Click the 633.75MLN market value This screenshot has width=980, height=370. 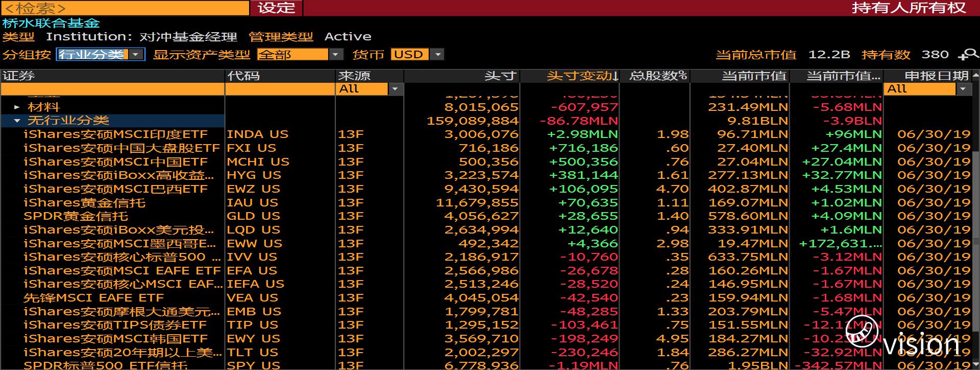pos(748,257)
